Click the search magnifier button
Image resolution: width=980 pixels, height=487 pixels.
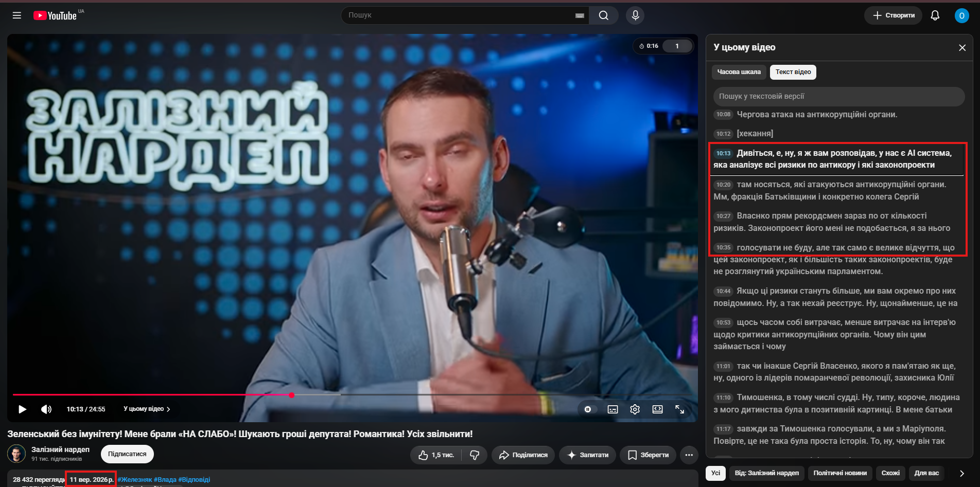click(604, 15)
